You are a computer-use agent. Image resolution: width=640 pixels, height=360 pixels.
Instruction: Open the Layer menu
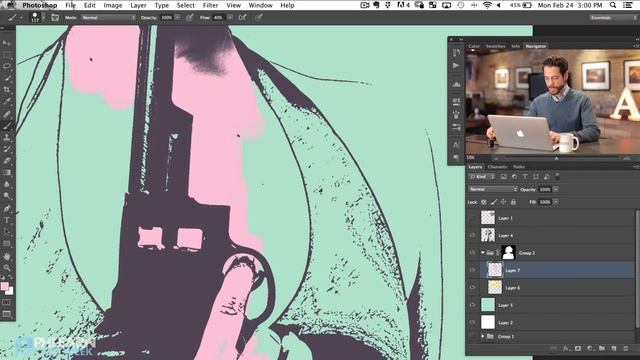138,5
